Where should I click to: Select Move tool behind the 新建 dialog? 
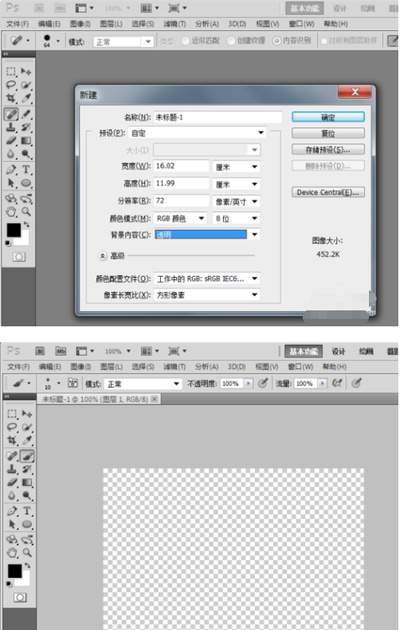[x=26, y=72]
